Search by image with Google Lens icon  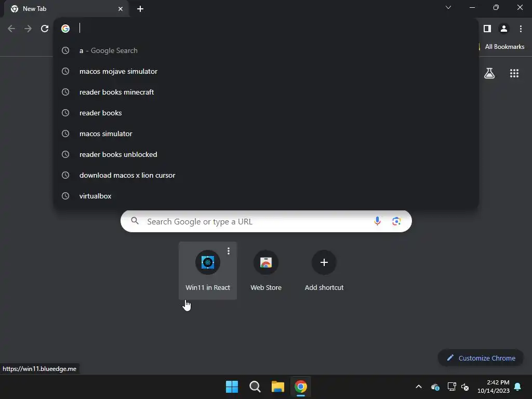396,221
